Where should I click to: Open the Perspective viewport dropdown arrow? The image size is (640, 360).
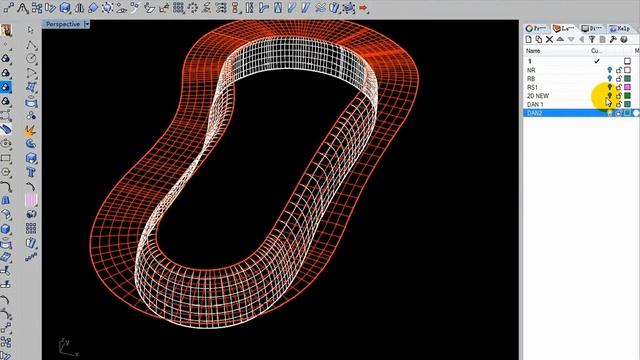(87, 24)
